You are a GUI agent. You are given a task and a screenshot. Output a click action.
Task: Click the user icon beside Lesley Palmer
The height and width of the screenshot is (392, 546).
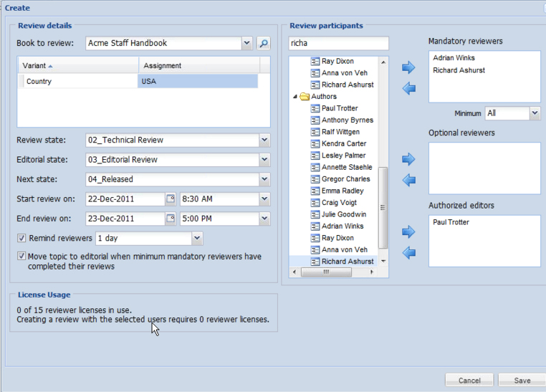[x=315, y=156]
